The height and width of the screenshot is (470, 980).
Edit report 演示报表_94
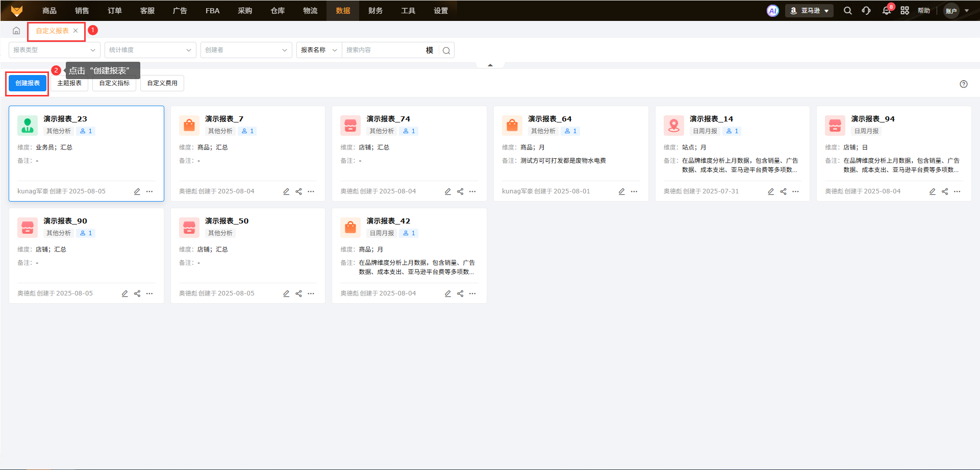(x=933, y=192)
